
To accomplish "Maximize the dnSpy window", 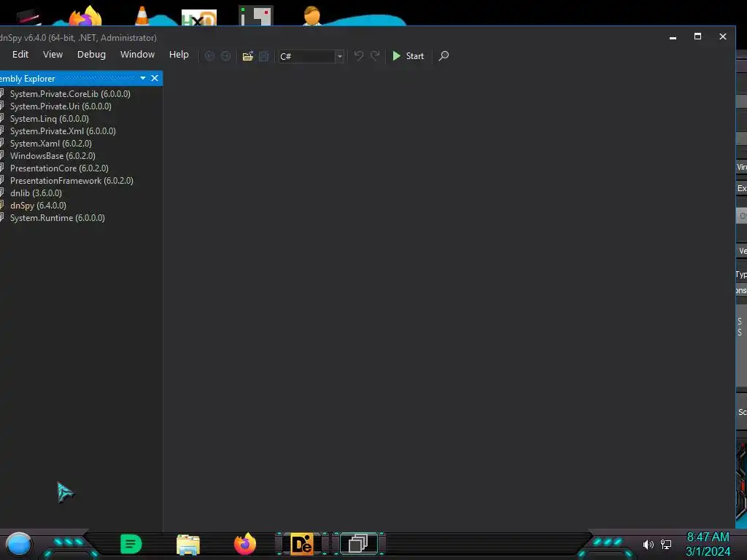I will click(697, 36).
